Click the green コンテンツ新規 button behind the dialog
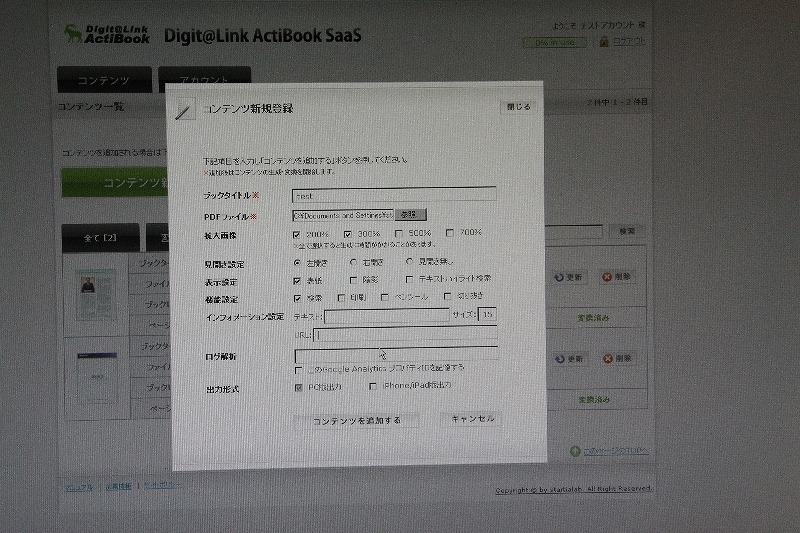Viewport: 800px width, 533px height. (115, 183)
